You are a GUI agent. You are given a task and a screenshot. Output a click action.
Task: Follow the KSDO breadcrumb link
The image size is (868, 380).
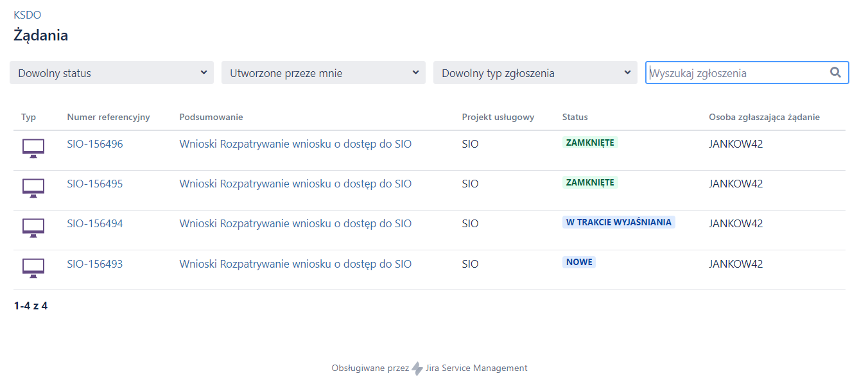coord(27,14)
